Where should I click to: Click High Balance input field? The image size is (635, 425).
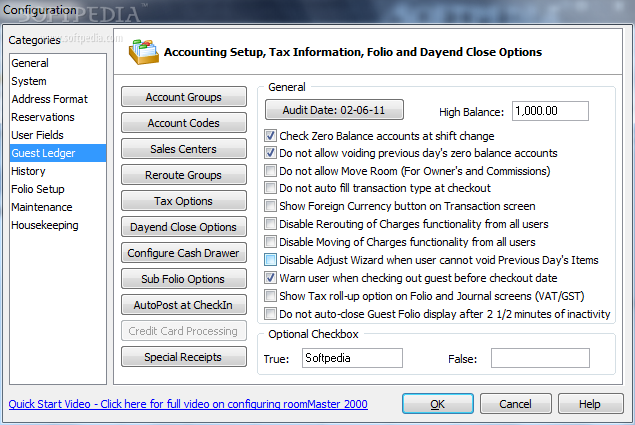550,111
